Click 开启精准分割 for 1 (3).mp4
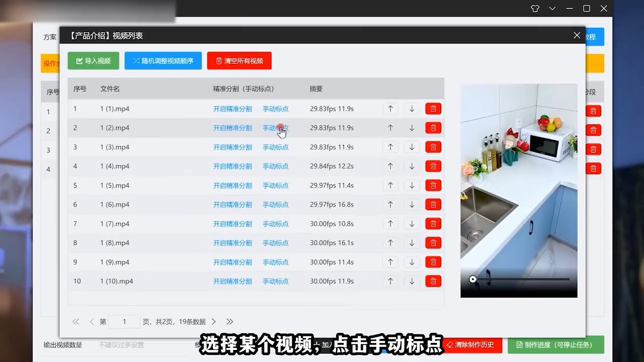 tap(232, 147)
